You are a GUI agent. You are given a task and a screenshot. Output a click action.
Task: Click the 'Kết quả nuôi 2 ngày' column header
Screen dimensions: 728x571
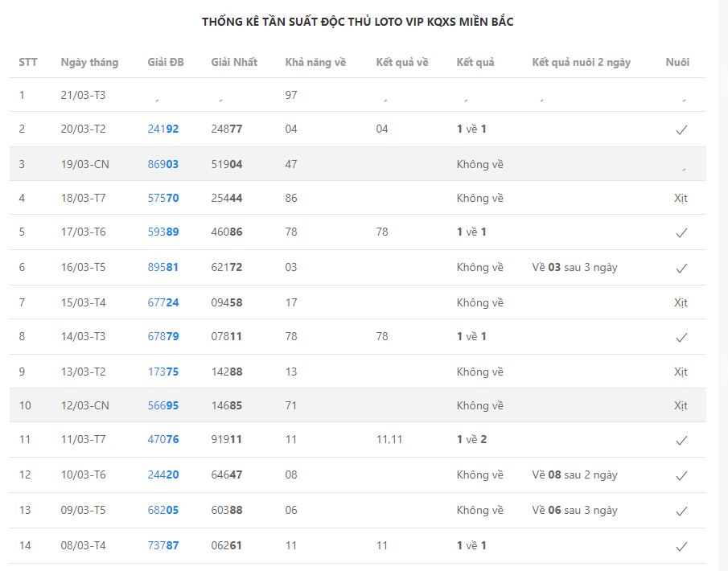581,62
